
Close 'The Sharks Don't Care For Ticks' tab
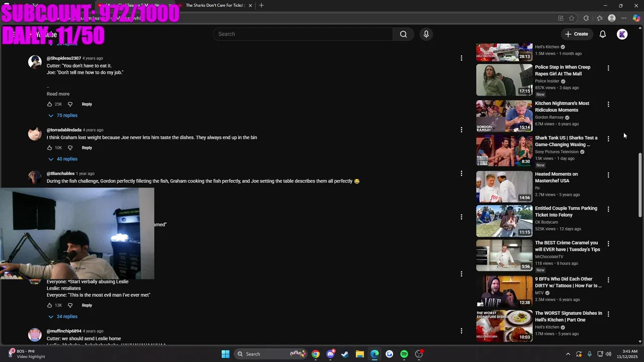[x=250, y=6]
